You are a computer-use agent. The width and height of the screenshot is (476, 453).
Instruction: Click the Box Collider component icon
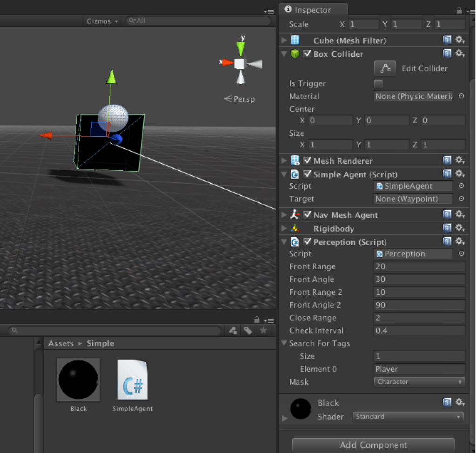295,54
